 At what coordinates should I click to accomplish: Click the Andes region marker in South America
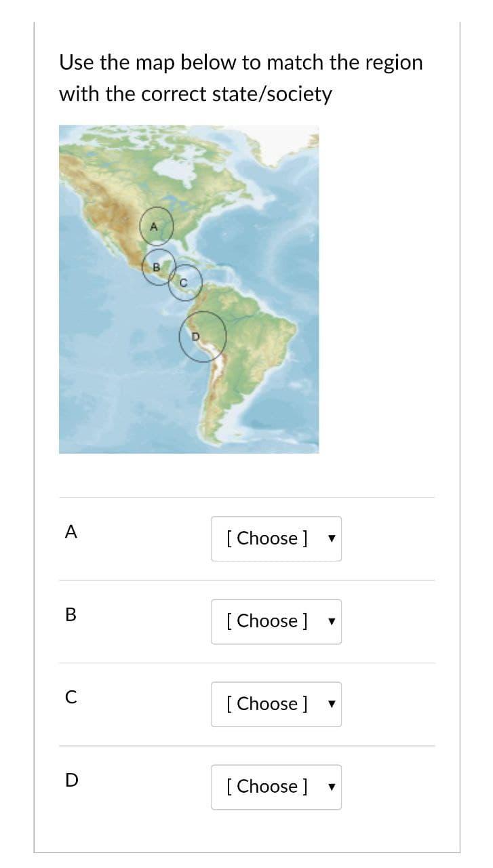click(202, 335)
